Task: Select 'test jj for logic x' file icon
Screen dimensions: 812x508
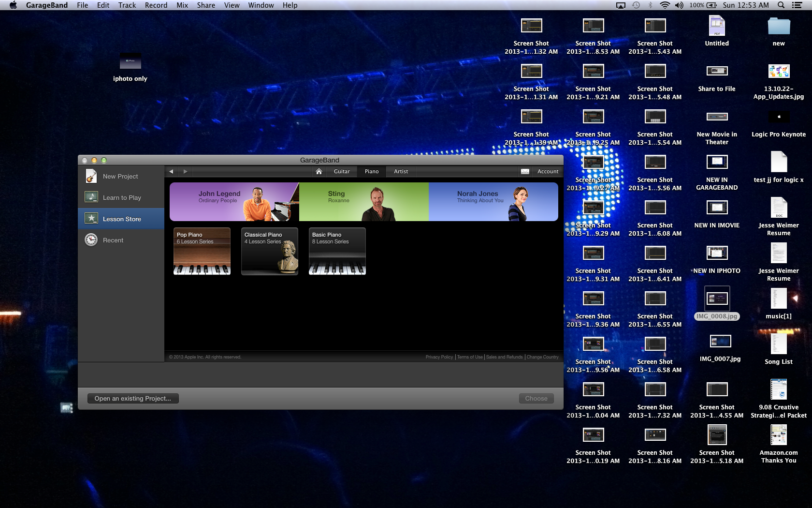Action: [779, 162]
